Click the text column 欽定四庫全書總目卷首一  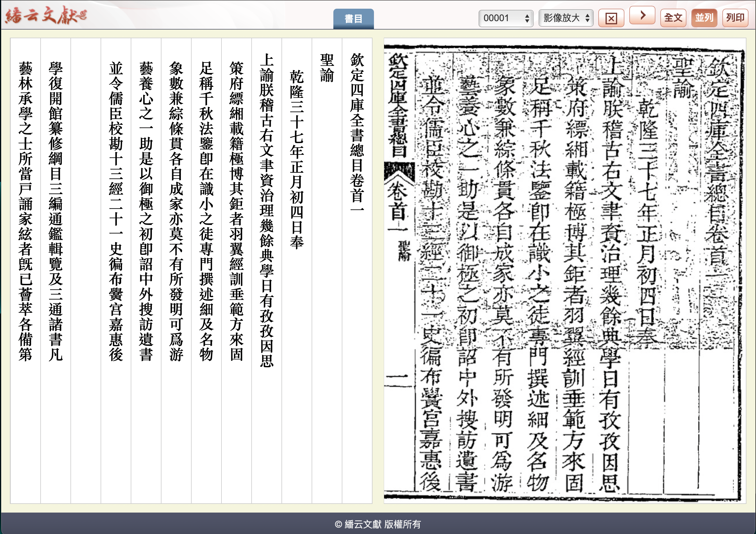pyautogui.click(x=357, y=131)
